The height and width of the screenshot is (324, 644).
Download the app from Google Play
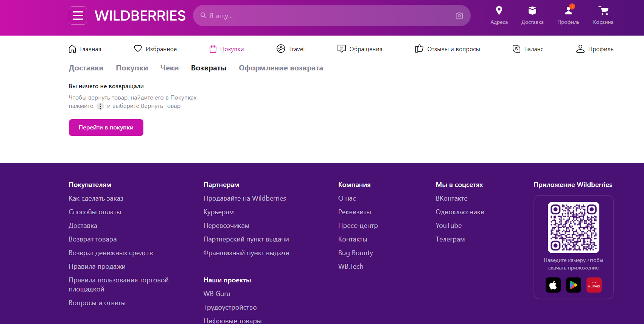click(574, 285)
